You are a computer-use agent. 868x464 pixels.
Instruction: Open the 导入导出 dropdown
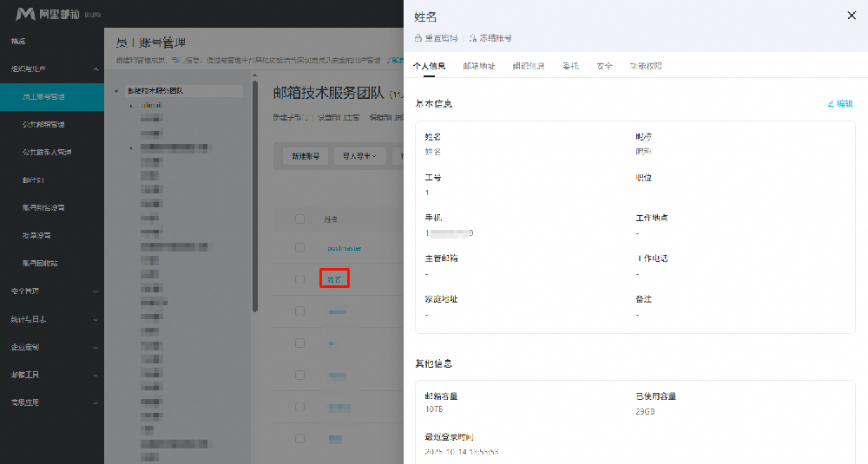359,156
